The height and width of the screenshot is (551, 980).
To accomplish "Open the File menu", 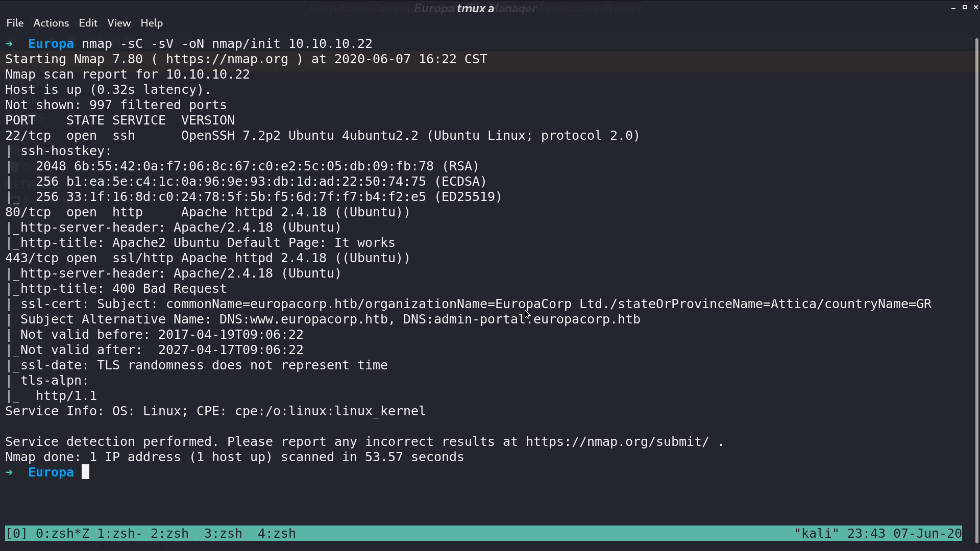I will (15, 23).
